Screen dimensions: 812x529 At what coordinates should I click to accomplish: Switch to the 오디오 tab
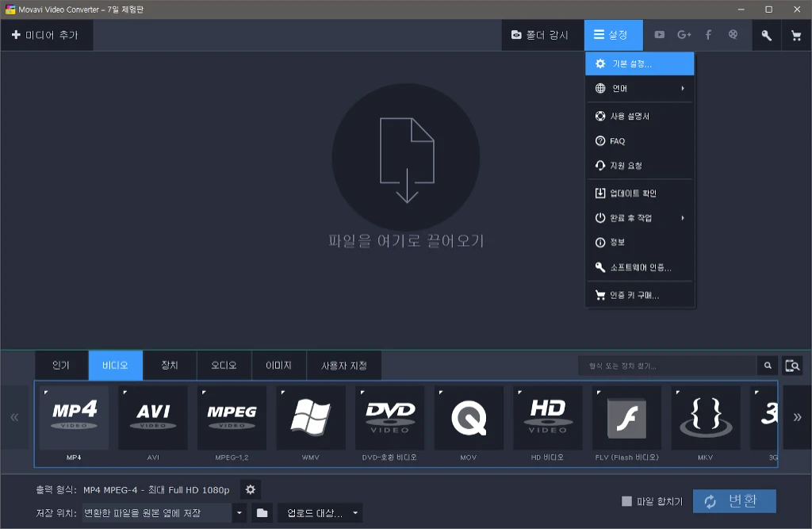tap(224, 366)
